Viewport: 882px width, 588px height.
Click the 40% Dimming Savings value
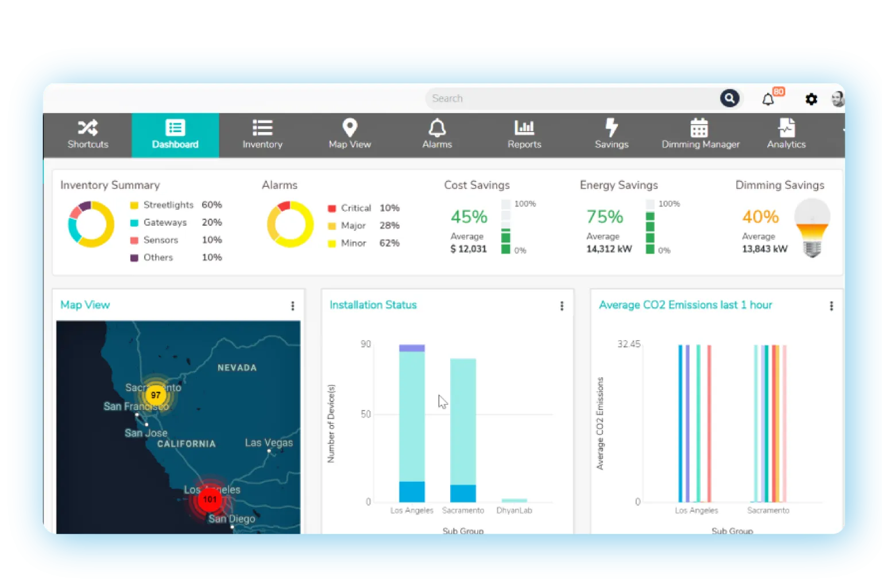tap(760, 217)
